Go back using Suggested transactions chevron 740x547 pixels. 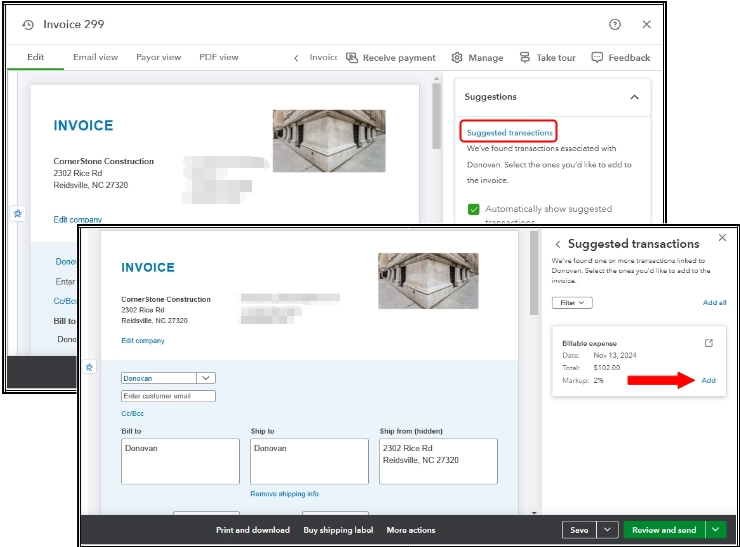click(x=558, y=244)
